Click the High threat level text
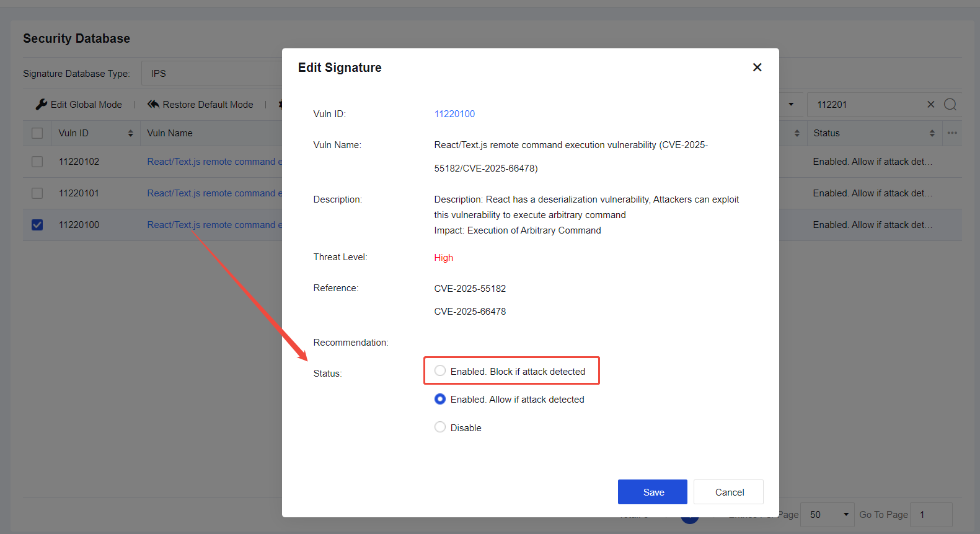This screenshot has height=534, width=980. [x=443, y=258]
